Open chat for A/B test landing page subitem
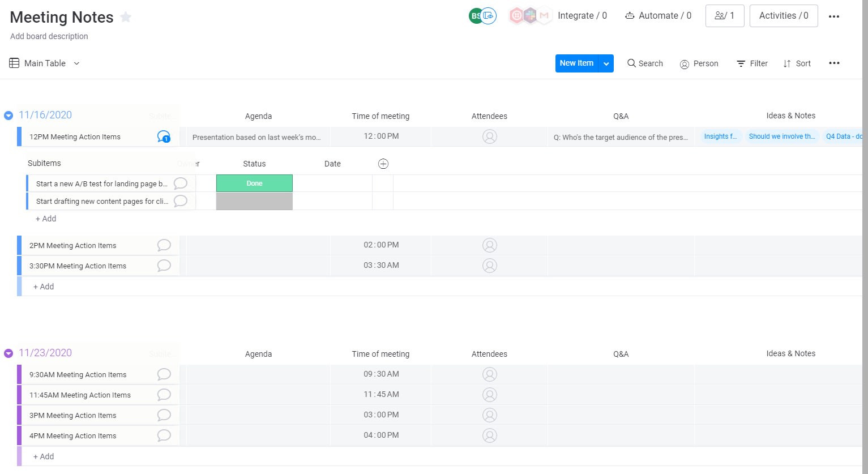Image resolution: width=868 pixels, height=474 pixels. pyautogui.click(x=180, y=183)
